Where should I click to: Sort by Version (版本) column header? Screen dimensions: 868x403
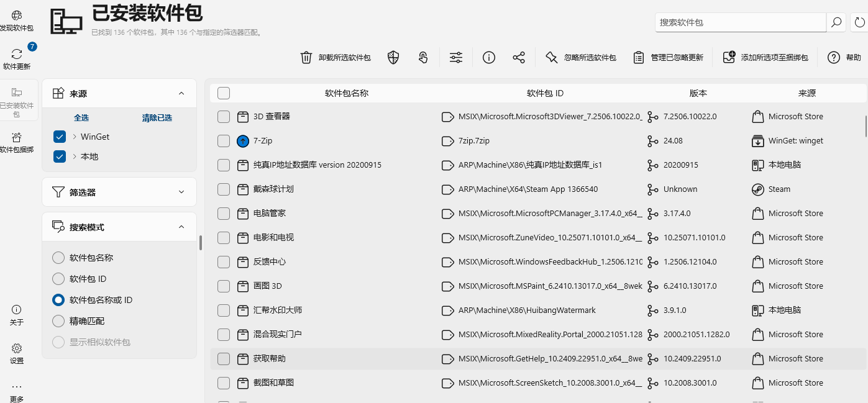(x=698, y=93)
